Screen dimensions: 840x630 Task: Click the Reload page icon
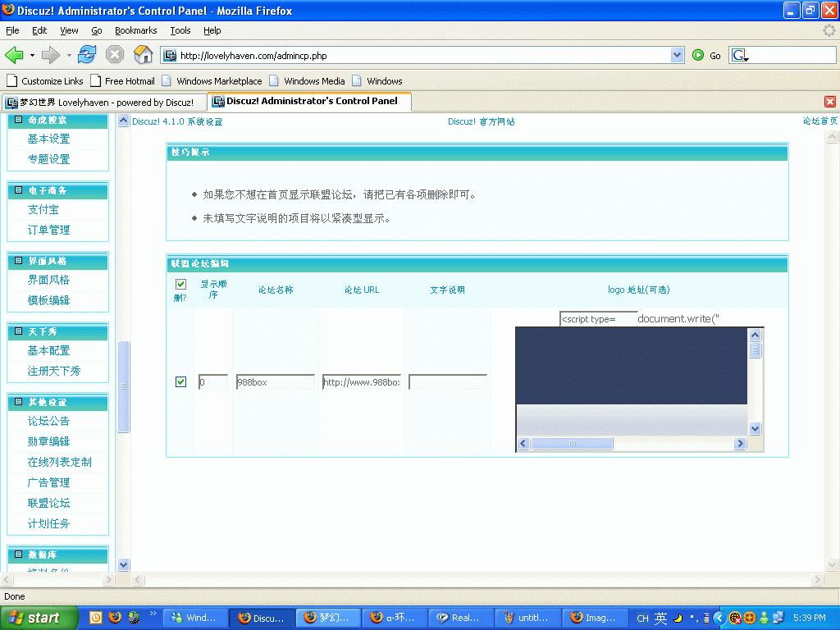87,55
